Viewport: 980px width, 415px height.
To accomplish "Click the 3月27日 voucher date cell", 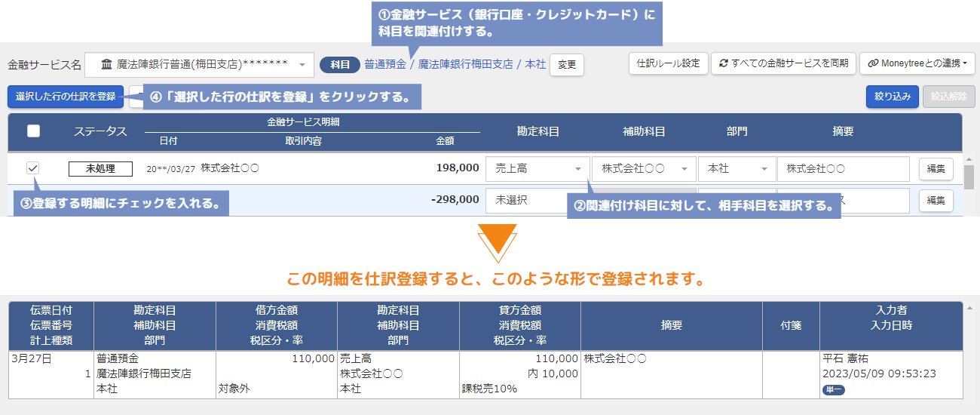I will click(x=32, y=359).
